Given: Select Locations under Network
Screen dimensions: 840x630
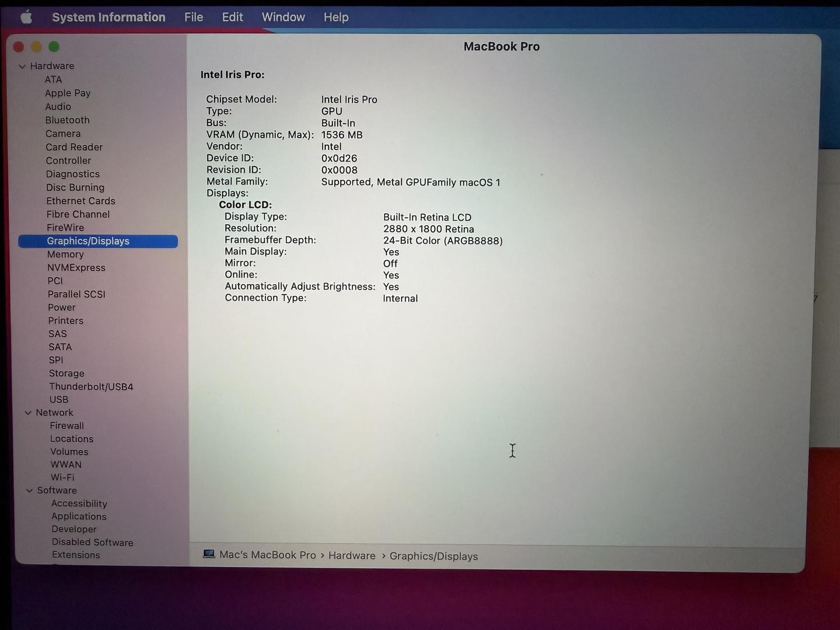Looking at the screenshot, I should pos(72,439).
